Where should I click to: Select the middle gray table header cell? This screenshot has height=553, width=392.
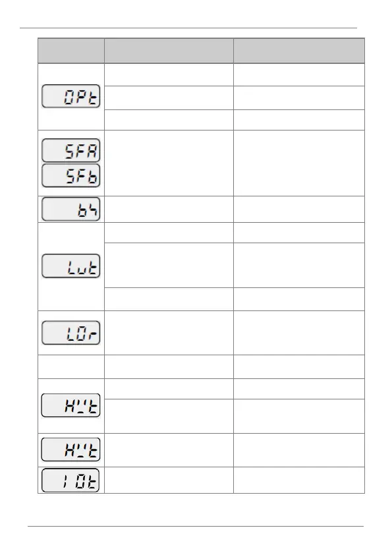tap(169, 51)
